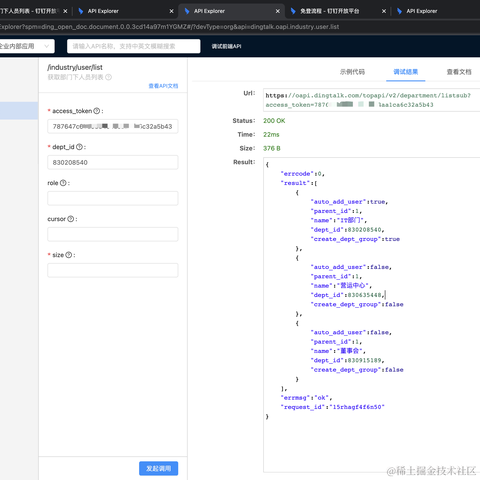
Task: Click the 发起调用 button
Action: click(159, 468)
